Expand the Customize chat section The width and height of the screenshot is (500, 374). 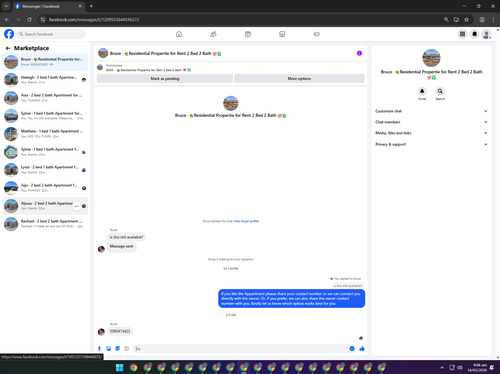point(431,111)
